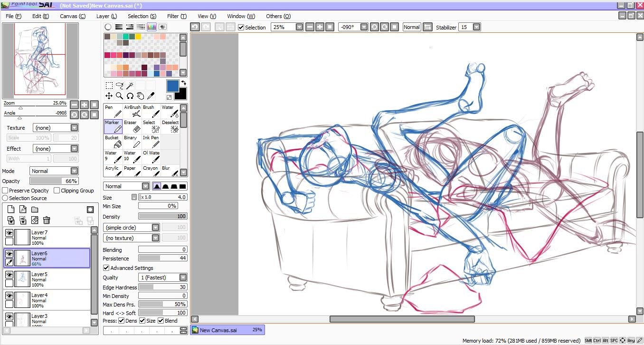Zoom in using navigator plus button
This screenshot has width=644, height=345.
(x=85, y=105)
